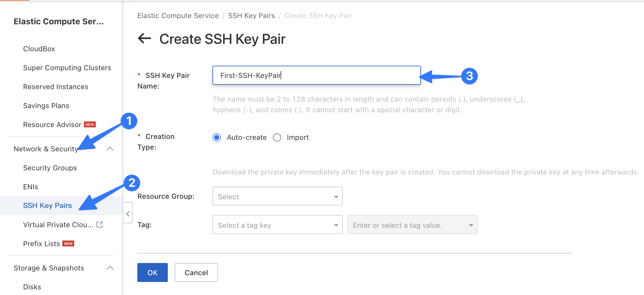Open the Resource Group dropdown
Viewport: 644px width, 295px height.
coord(277,196)
